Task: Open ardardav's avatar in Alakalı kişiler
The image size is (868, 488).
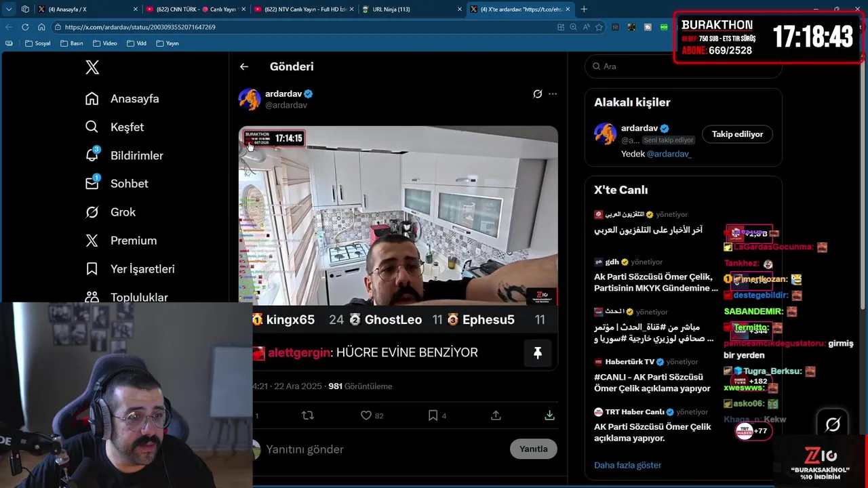Action: coord(605,134)
